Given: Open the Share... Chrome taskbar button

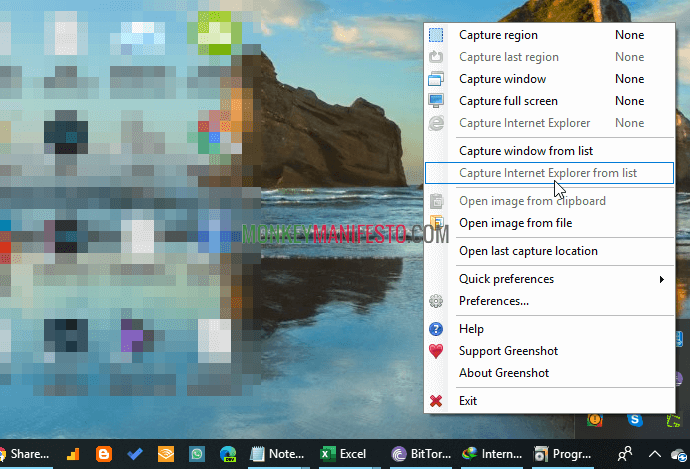Looking at the screenshot, I should (x=26, y=454).
